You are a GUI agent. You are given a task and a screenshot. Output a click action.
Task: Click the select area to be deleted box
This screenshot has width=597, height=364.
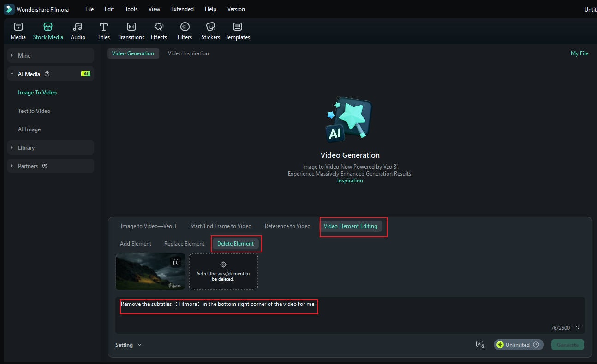pyautogui.click(x=223, y=271)
